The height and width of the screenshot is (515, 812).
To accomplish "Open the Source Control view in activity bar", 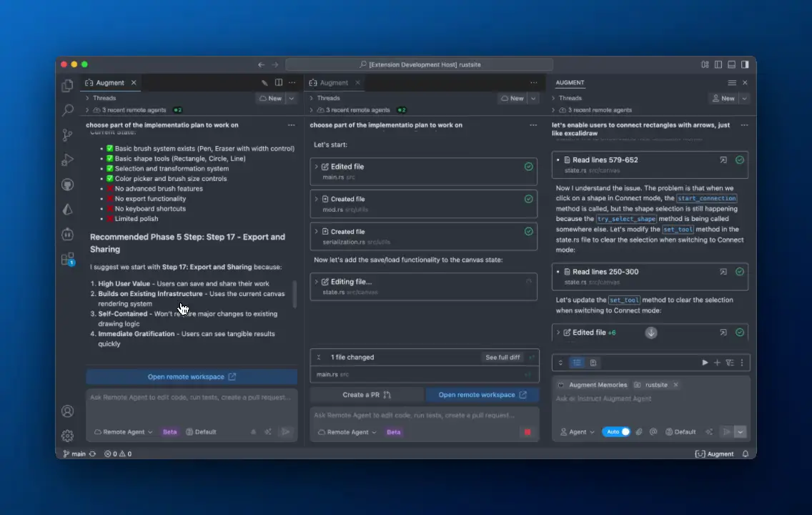I will 68,135.
